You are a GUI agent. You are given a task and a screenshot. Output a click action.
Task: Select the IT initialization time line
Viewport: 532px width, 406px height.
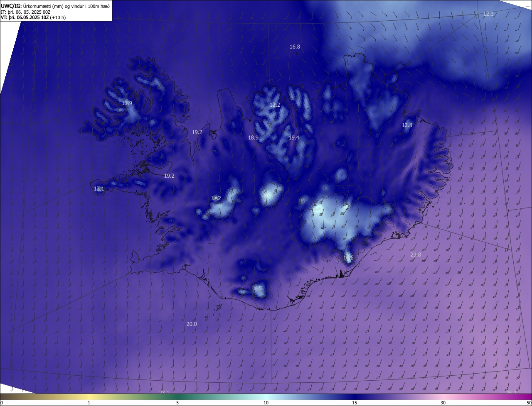(26, 12)
